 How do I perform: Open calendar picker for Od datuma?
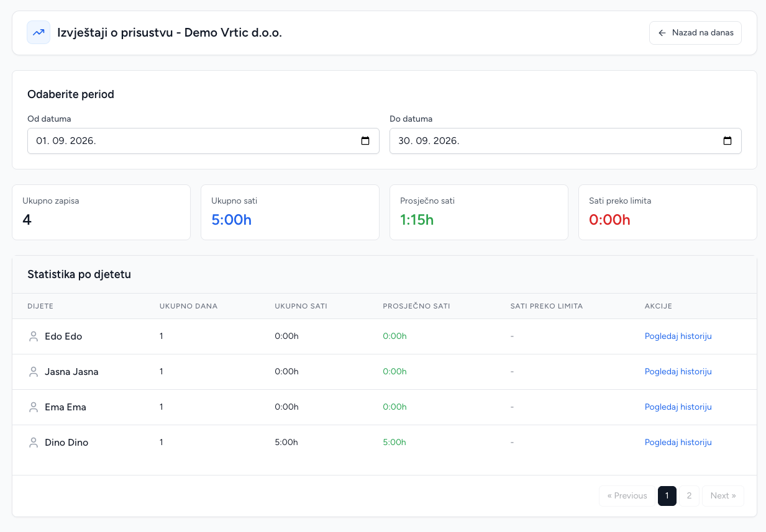365,141
